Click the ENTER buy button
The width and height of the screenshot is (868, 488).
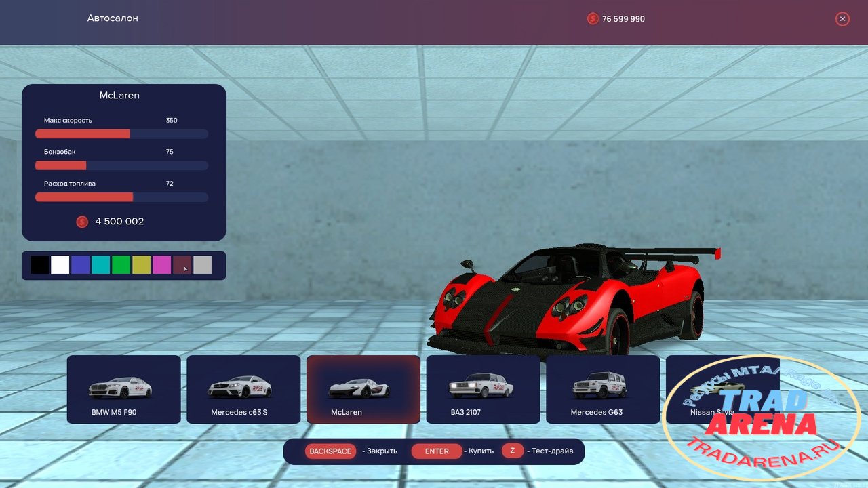437,451
